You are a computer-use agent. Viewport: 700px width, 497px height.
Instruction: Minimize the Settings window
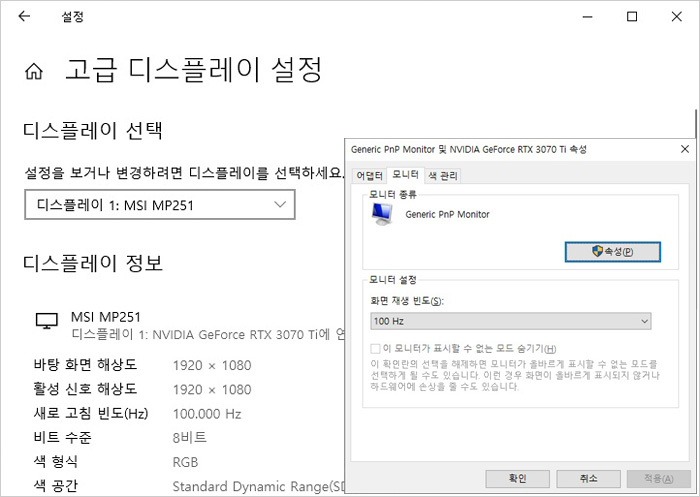click(588, 17)
